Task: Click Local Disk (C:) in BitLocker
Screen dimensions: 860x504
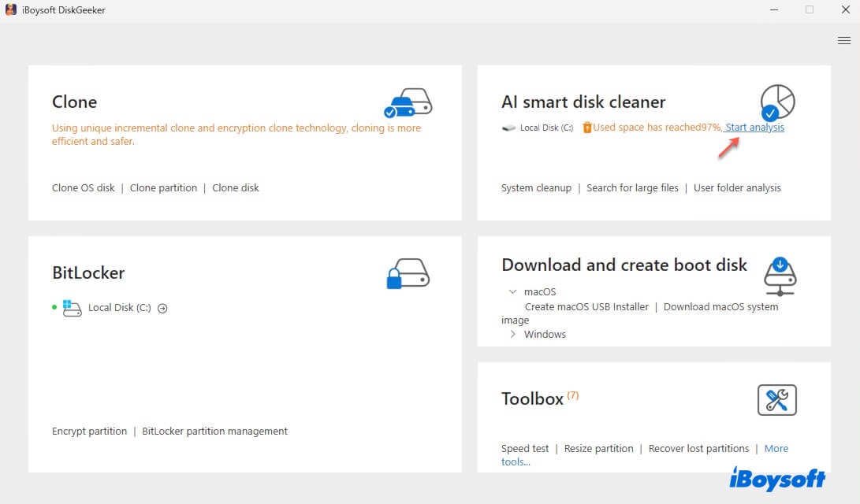Action: tap(120, 308)
